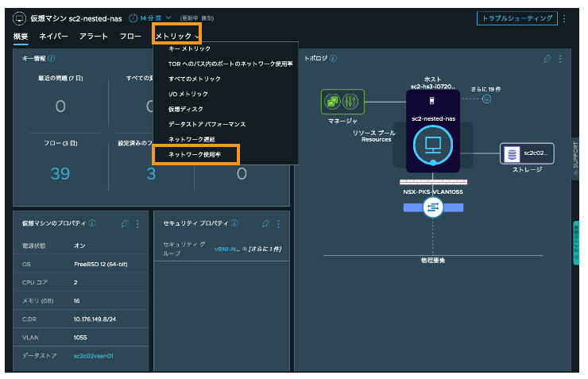Image resolution: width=588 pixels, height=379 pixels.
Task: Click the 最近の問題 (7 日) count 0
Action: click(x=60, y=106)
